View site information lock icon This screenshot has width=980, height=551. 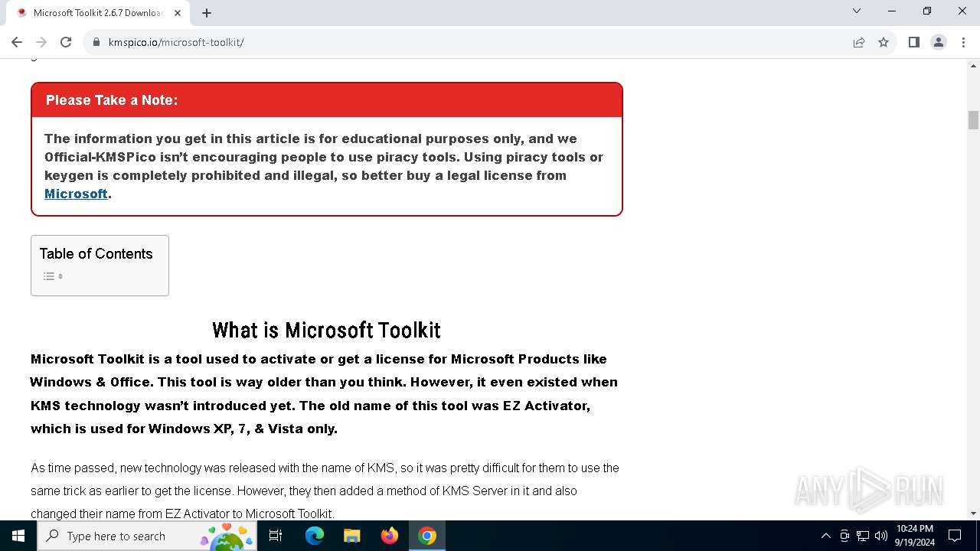[96, 42]
